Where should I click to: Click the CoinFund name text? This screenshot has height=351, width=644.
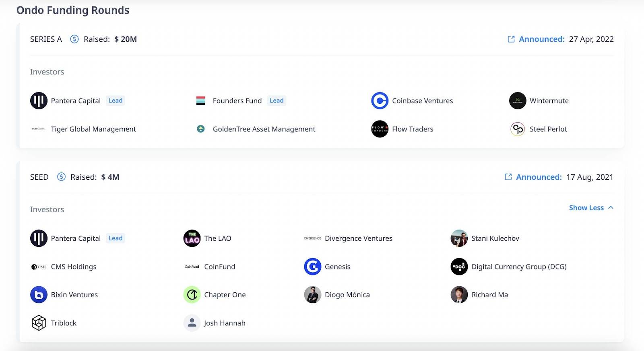point(220,267)
